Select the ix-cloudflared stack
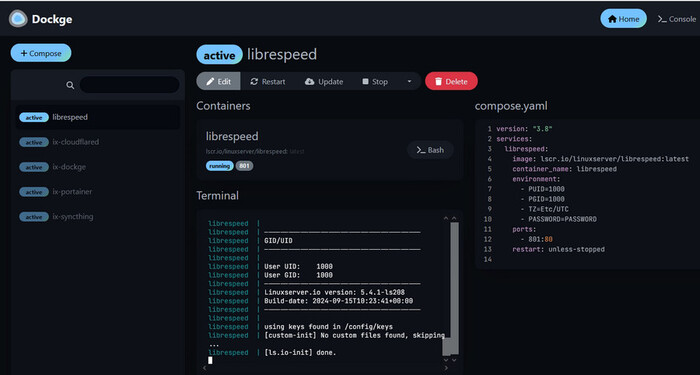The width and height of the screenshot is (700, 375). click(98, 142)
